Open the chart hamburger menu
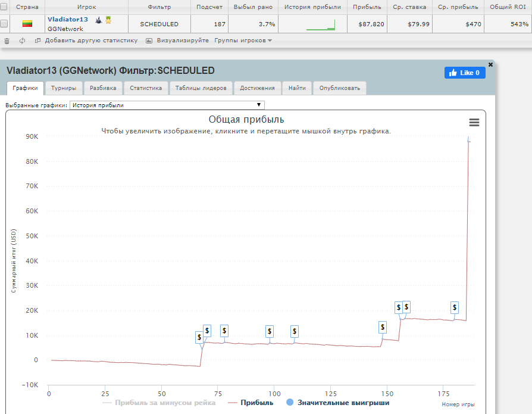The image size is (532, 414). pyautogui.click(x=474, y=122)
